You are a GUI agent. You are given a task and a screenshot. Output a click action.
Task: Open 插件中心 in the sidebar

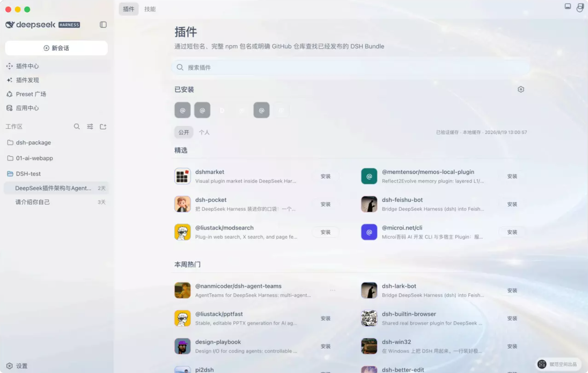point(56,66)
